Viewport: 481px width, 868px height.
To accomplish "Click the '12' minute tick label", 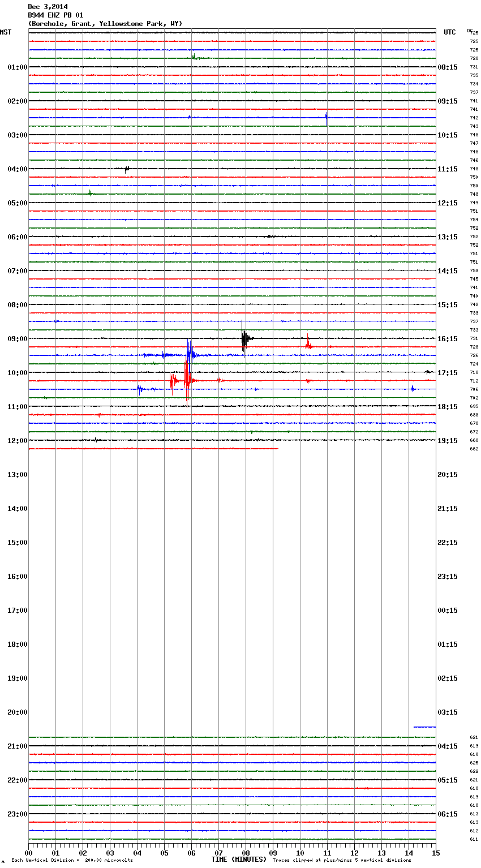I will click(x=354, y=853).
